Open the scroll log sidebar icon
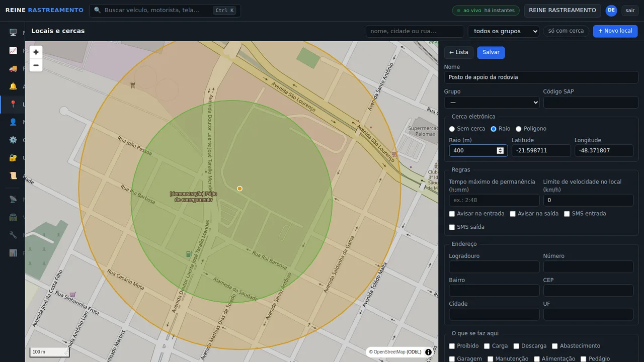 pyautogui.click(x=13, y=175)
